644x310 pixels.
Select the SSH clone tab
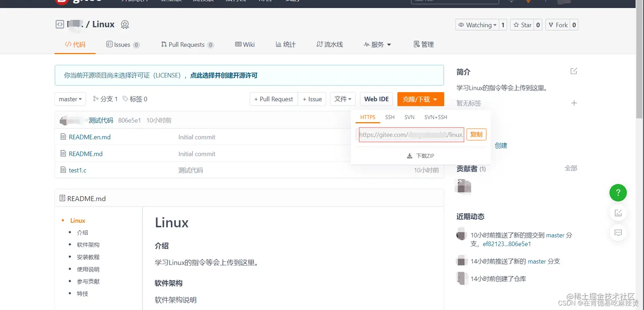point(390,117)
